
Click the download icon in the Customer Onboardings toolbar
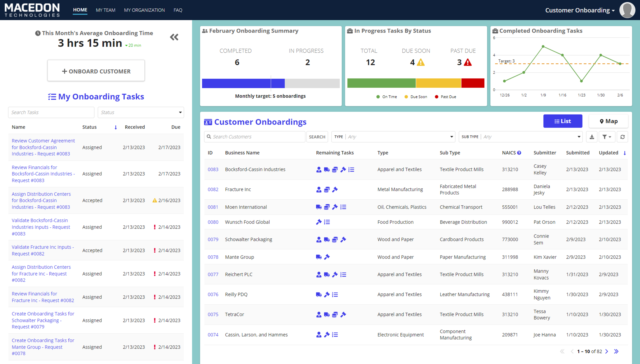coord(592,137)
